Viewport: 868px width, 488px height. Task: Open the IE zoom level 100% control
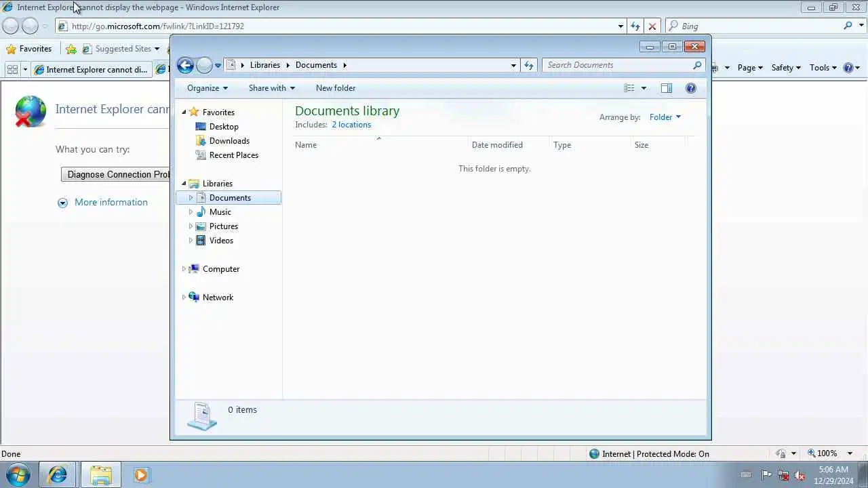(x=827, y=453)
